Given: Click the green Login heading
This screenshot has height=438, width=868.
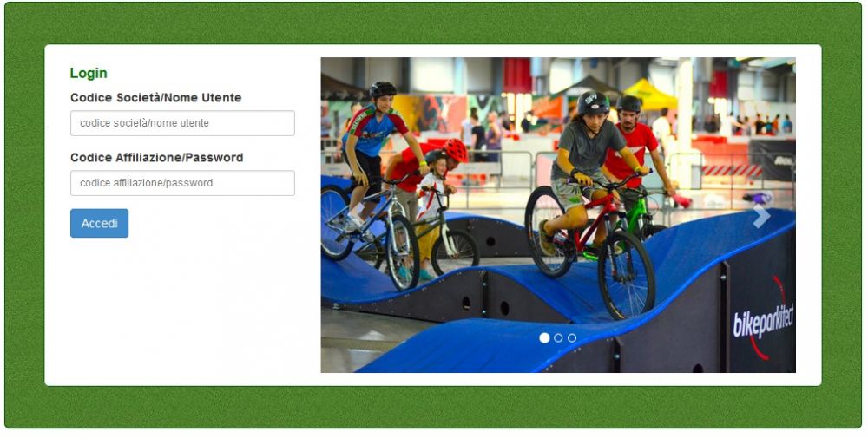Looking at the screenshot, I should pos(89,73).
